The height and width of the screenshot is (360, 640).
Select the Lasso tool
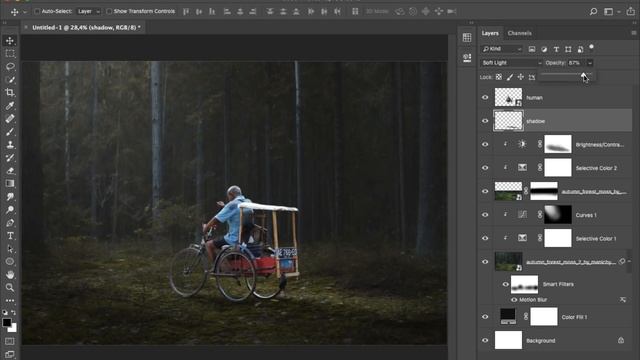pyautogui.click(x=10, y=67)
